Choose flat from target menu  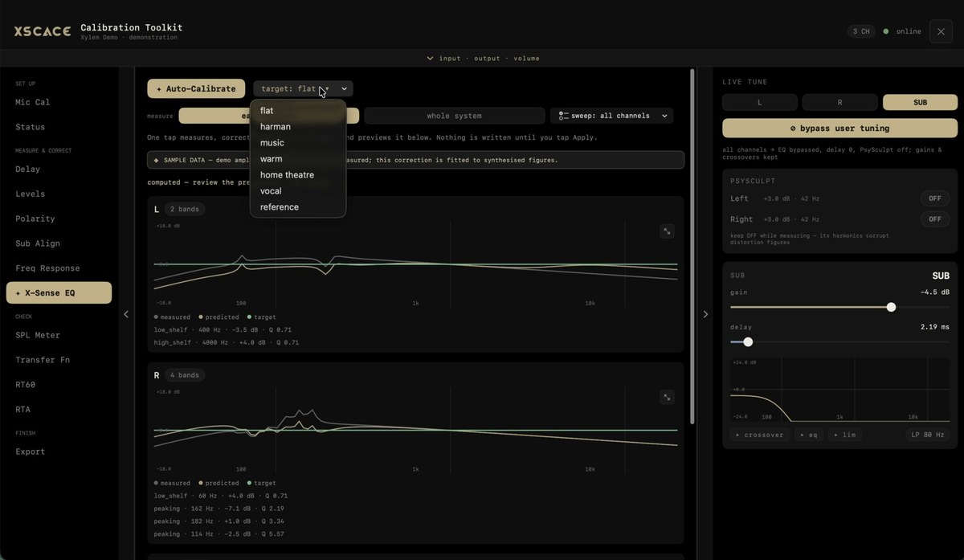[x=298, y=111]
